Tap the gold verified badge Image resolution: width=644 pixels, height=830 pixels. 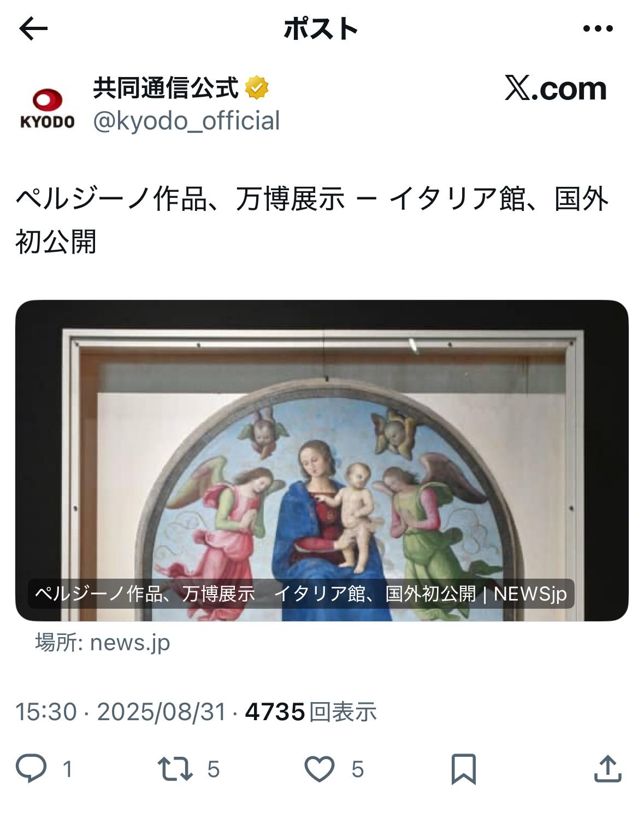click(257, 87)
